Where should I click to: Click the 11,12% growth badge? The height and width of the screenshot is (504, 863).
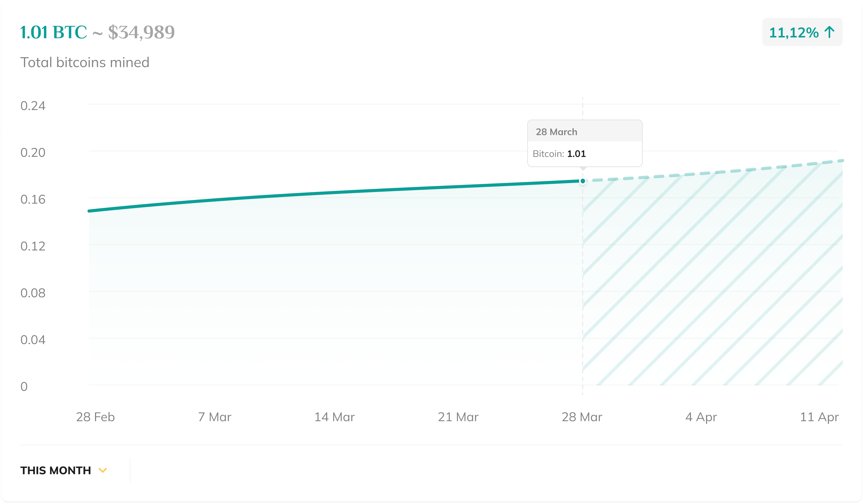pyautogui.click(x=802, y=33)
